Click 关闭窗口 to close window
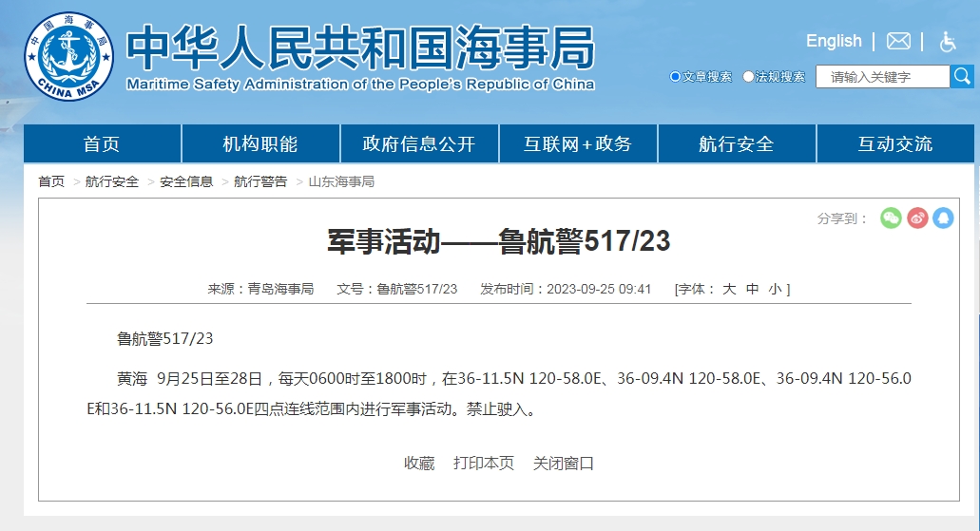Viewport: 980px width, 531px height. (563, 464)
